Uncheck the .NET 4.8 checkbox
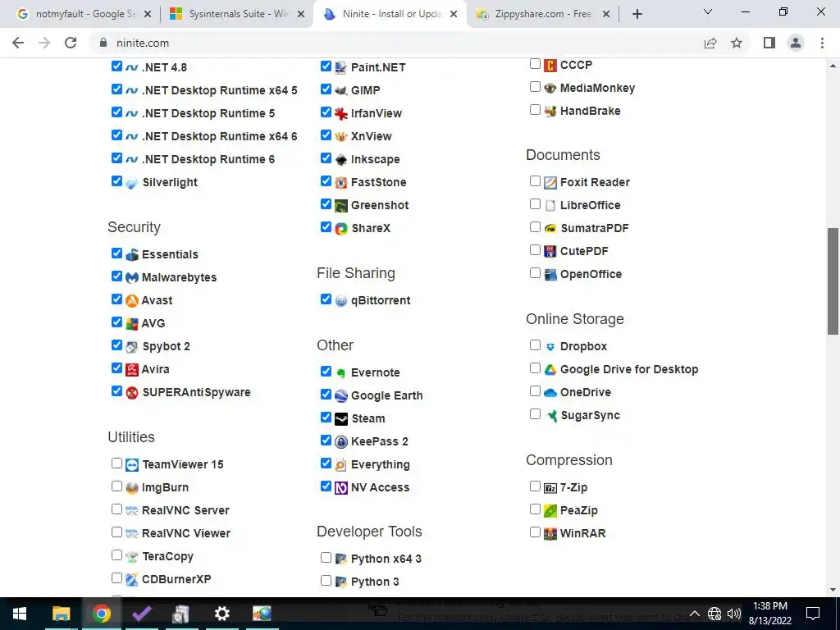 [116, 66]
